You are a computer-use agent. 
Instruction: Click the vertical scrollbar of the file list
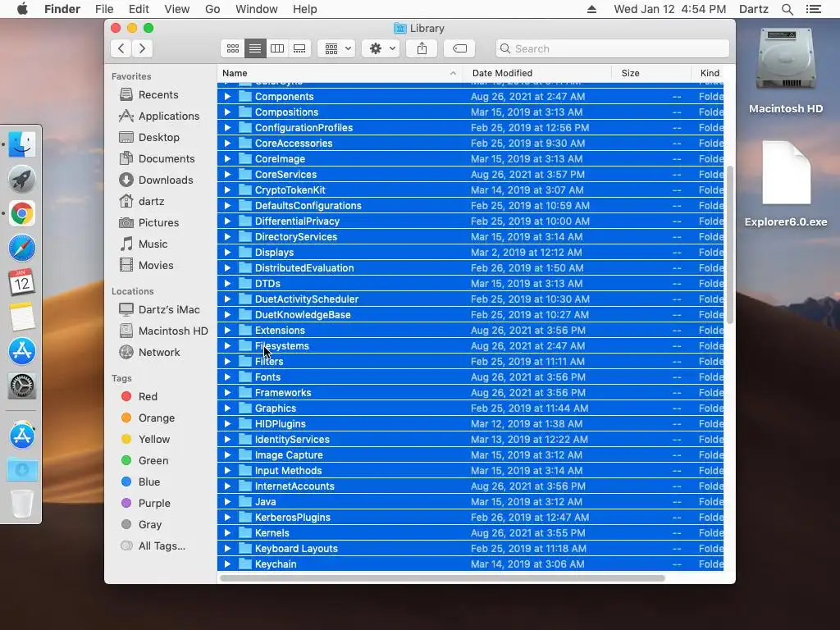click(729, 244)
